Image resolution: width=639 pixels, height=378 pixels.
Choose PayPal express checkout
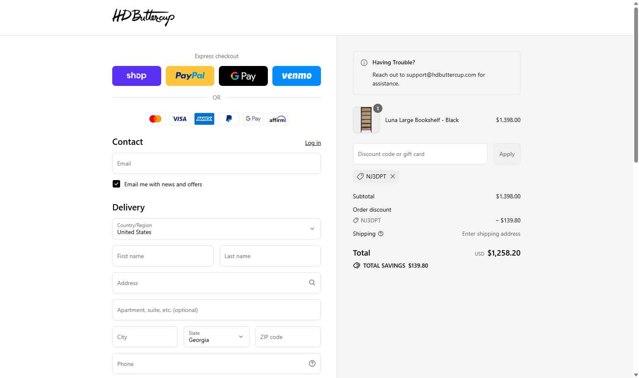click(190, 76)
